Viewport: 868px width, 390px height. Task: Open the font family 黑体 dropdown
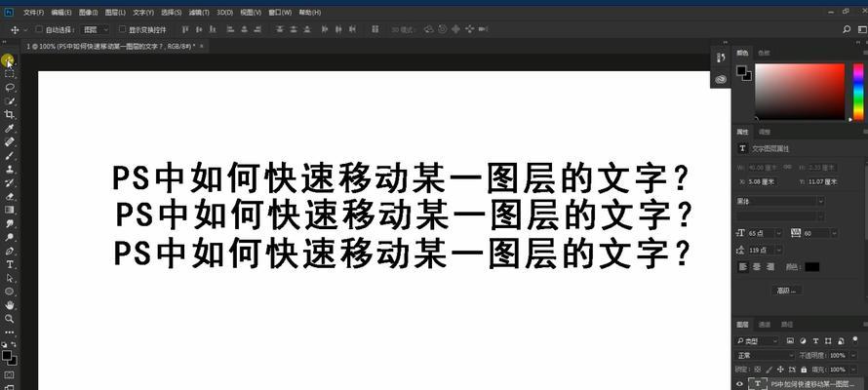pos(780,201)
